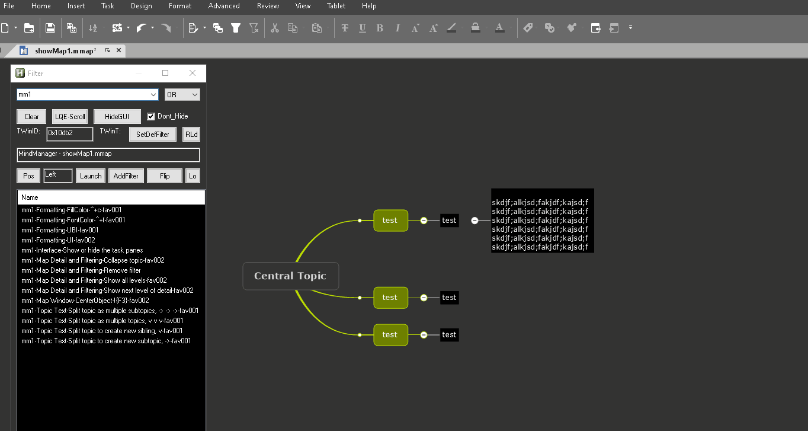The height and width of the screenshot is (431, 808).
Task: Open the Review menu
Action: (268, 6)
